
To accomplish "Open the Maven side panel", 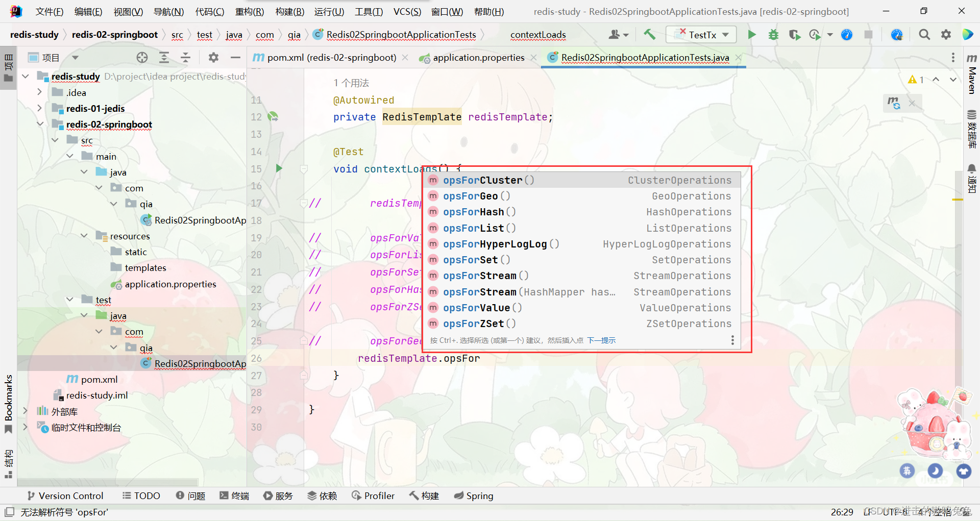I will tap(971, 74).
